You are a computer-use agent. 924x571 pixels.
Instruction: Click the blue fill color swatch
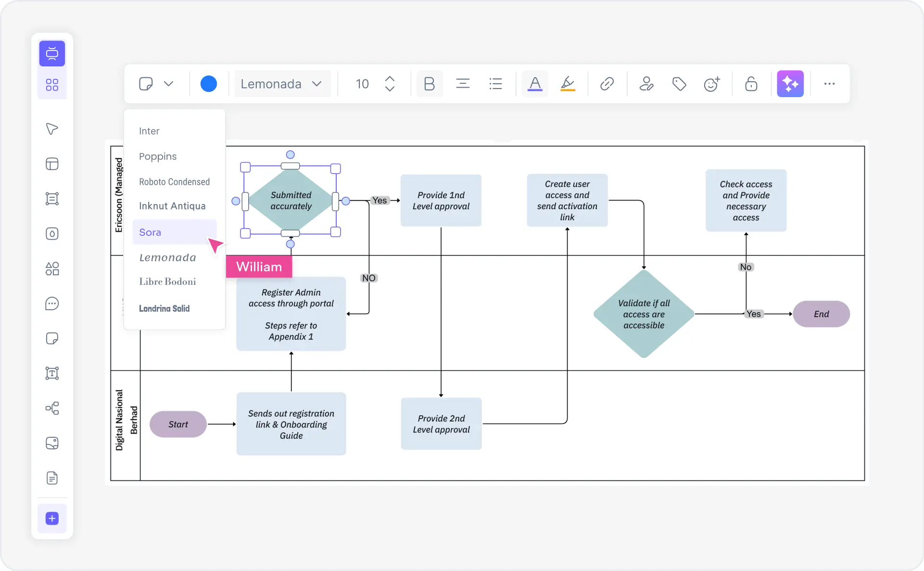click(209, 83)
